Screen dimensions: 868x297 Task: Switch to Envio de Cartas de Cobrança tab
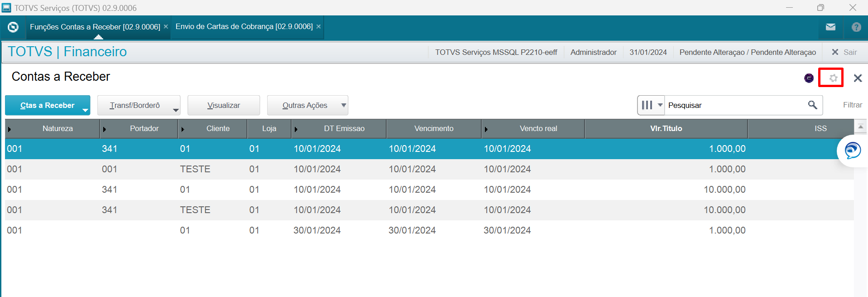click(244, 27)
